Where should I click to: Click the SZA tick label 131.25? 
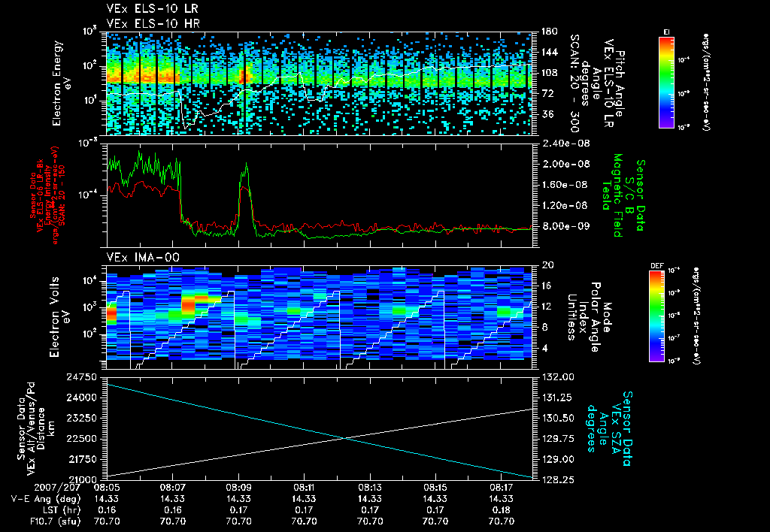click(x=557, y=397)
